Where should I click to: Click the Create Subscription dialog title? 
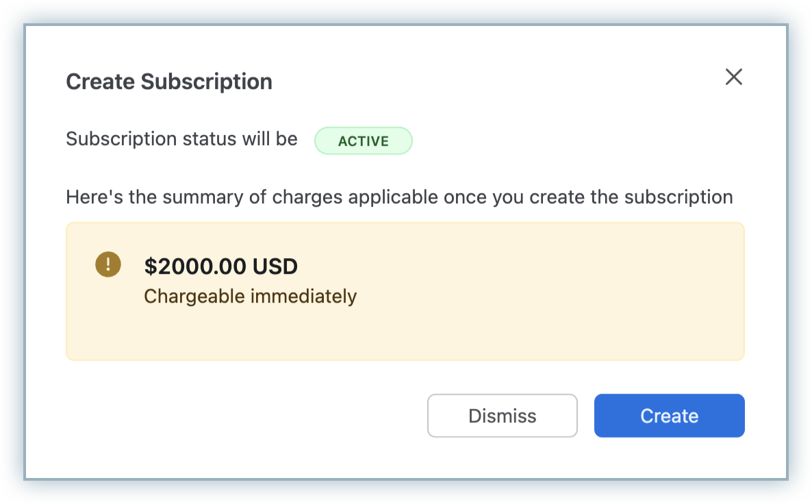pyautogui.click(x=169, y=81)
